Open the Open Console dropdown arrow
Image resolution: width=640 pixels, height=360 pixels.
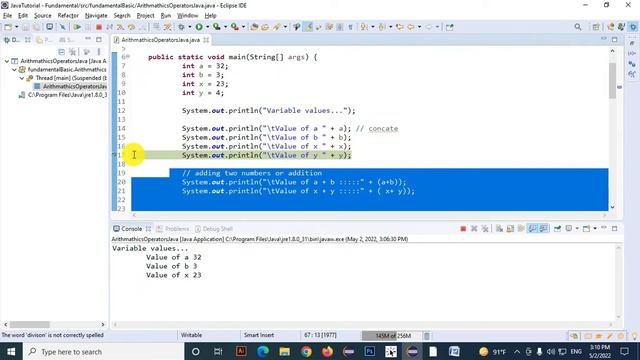coord(595,229)
